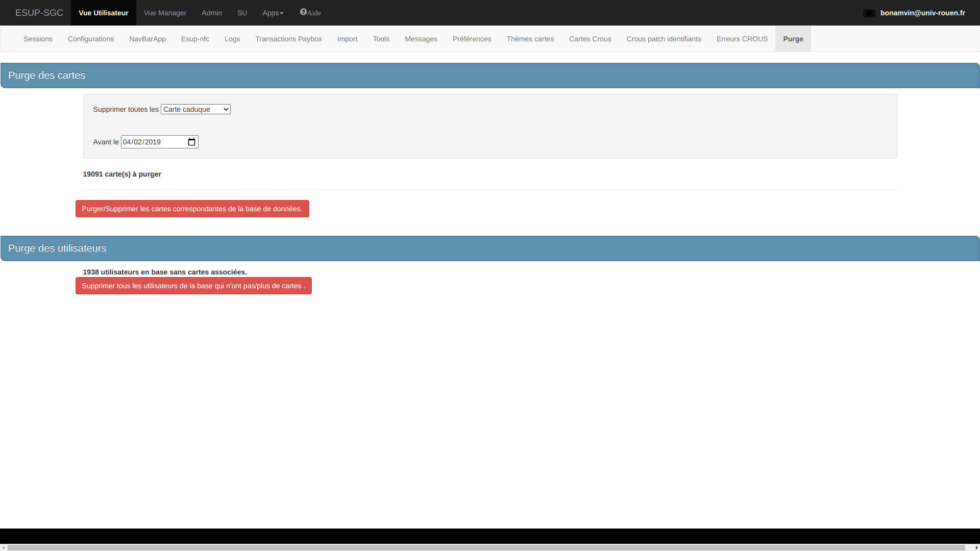This screenshot has width=980, height=551.
Task: Open Vue Manager in top navbar
Action: point(165,13)
